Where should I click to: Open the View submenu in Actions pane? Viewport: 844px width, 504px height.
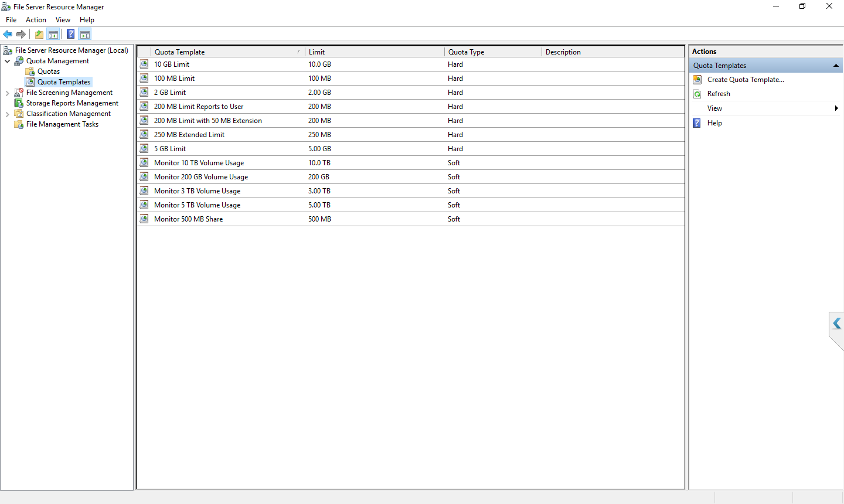coord(714,108)
